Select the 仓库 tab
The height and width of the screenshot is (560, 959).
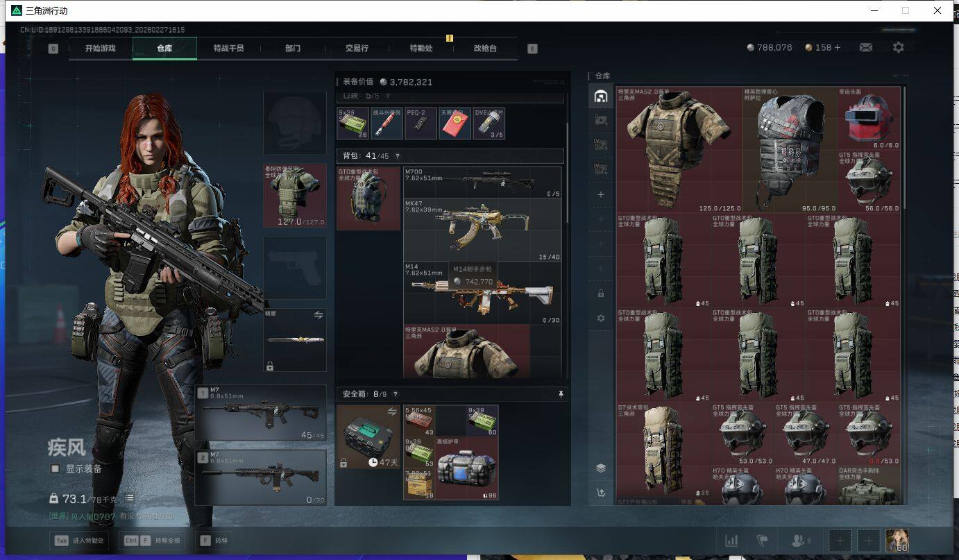coord(164,49)
